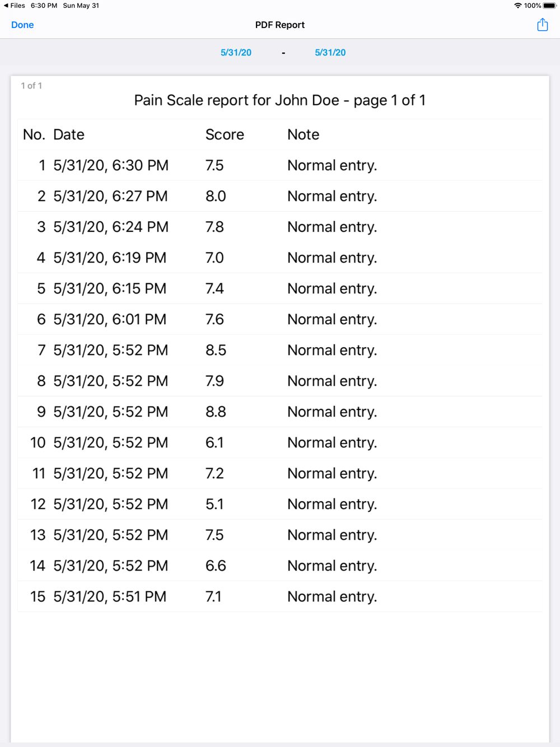Tap the Note column header

(303, 134)
